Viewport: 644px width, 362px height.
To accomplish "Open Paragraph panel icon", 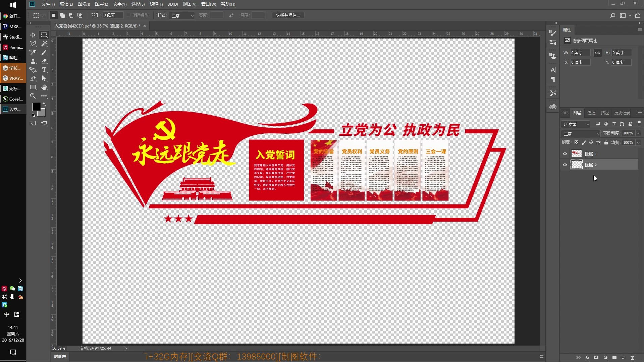I will click(x=553, y=79).
